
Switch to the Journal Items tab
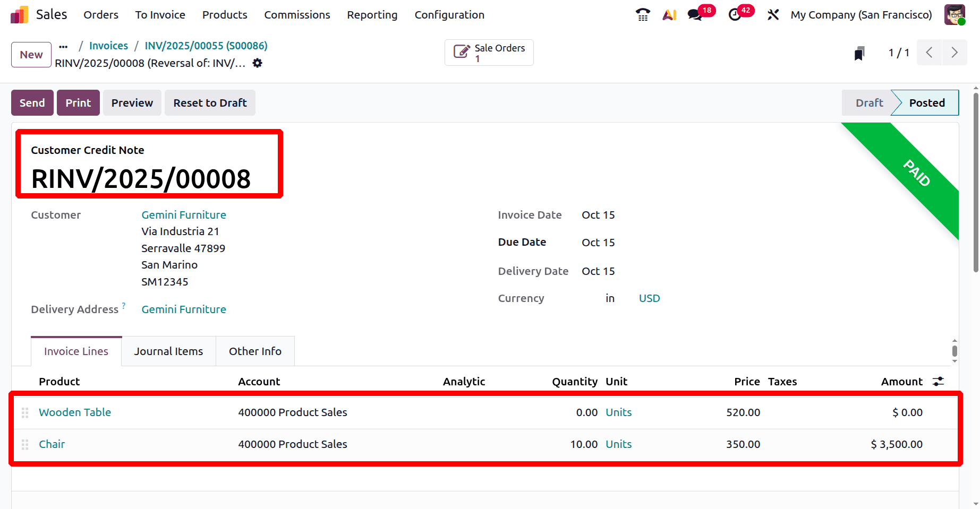tap(168, 351)
